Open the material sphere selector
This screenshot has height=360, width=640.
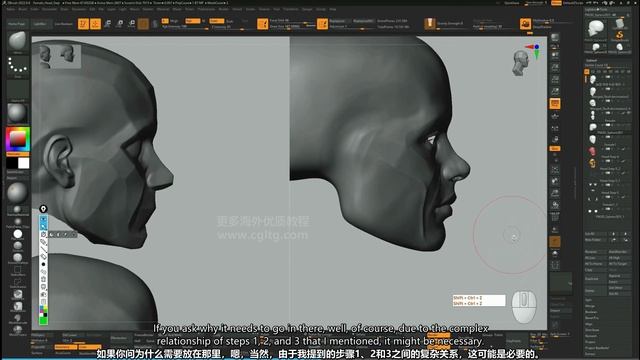pyautogui.click(x=18, y=113)
